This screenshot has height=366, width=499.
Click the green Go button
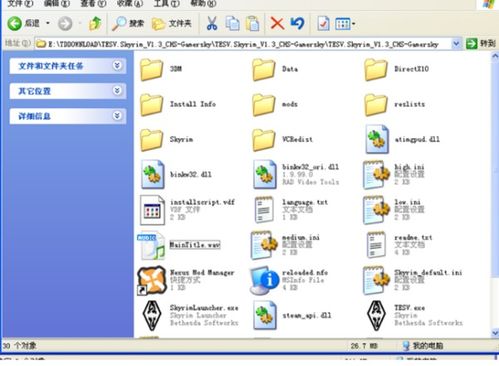[x=480, y=43]
